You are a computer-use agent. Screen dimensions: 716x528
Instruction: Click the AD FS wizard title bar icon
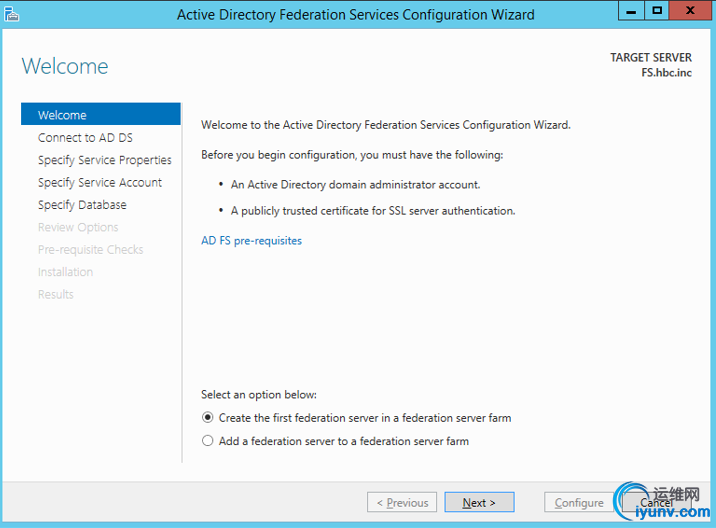click(x=11, y=14)
